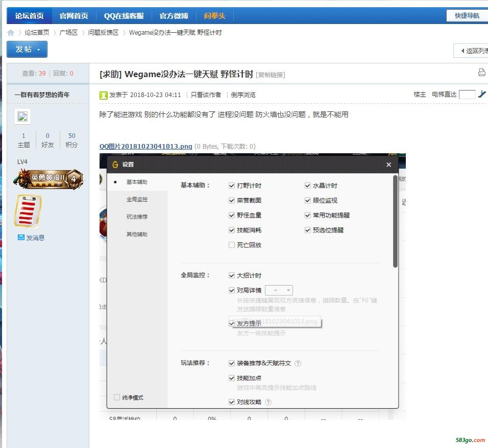Open attachment QQ图片20181023041013.png link
Viewport: 488px width, 448px height.
click(145, 147)
